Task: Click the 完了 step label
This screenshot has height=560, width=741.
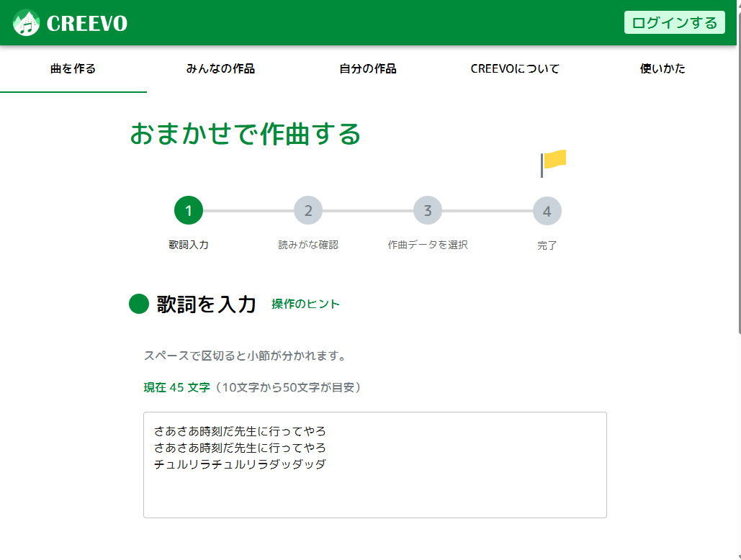Action: click(547, 245)
